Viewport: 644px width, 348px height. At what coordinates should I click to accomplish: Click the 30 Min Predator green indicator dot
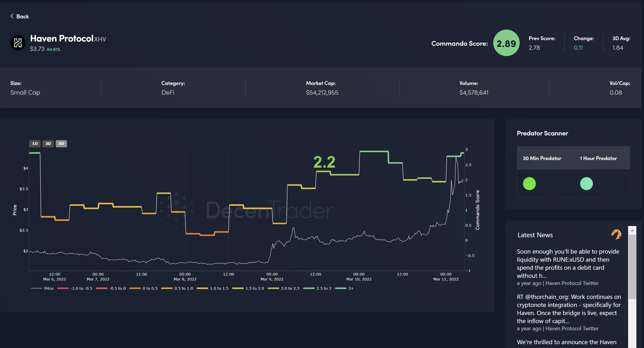pyautogui.click(x=529, y=184)
